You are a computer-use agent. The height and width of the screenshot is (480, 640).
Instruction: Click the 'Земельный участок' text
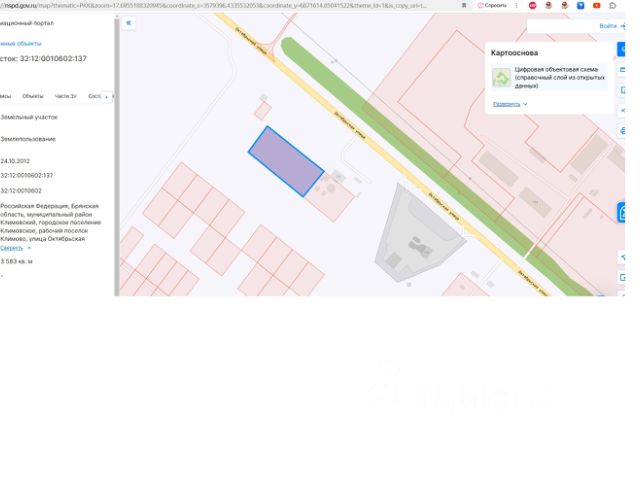pos(29,117)
